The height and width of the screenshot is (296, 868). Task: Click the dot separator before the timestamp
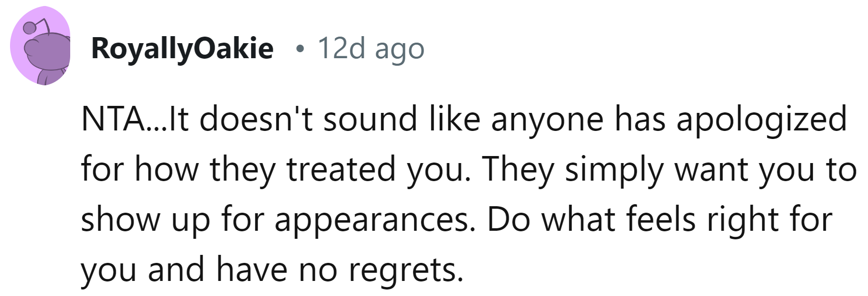[x=300, y=49]
